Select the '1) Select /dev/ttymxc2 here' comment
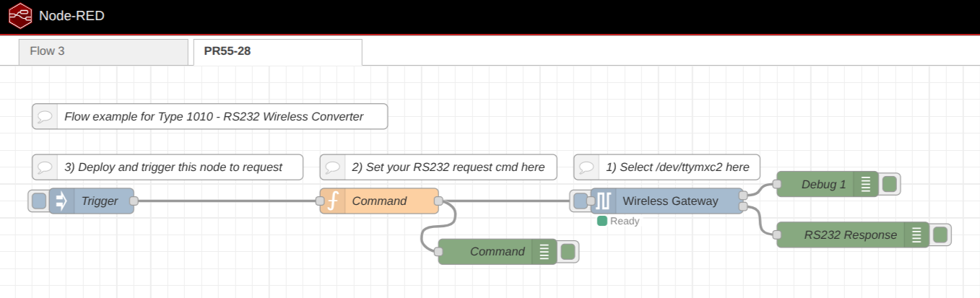This screenshot has width=980, height=298. (x=667, y=167)
